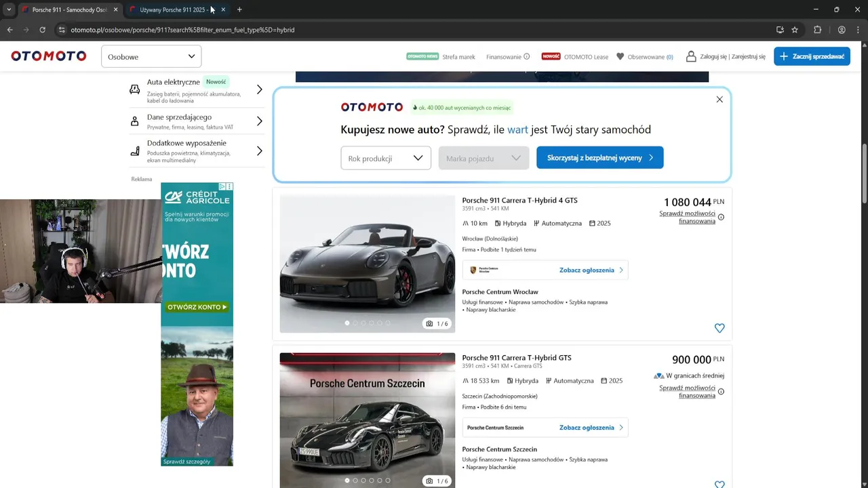Open OTOMOTO Lease link
Screen dimensions: 868x488
pos(575,57)
